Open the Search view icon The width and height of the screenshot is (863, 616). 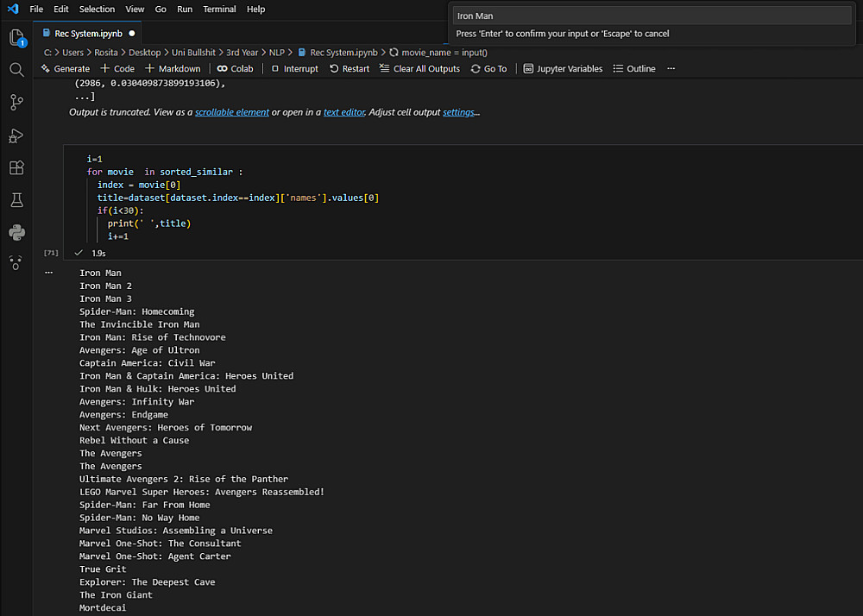click(x=16, y=70)
